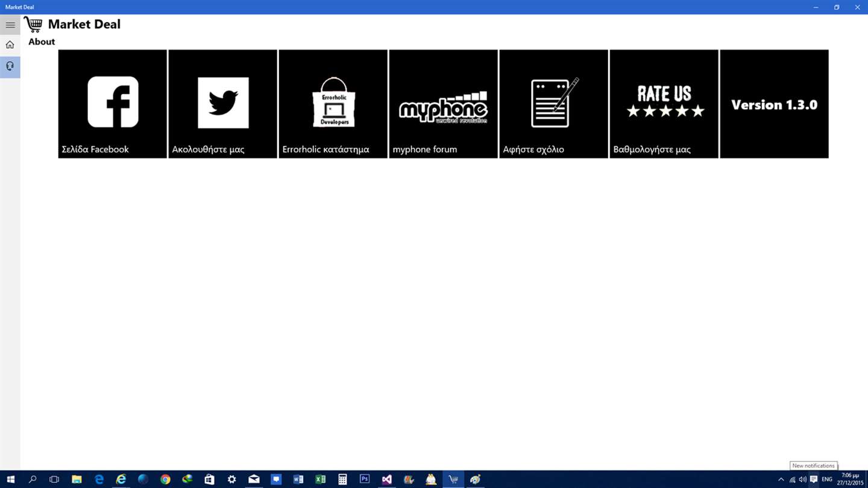Click the Αφήστε σχόλιο comment tile
Image resolution: width=868 pixels, height=488 pixels.
pyautogui.click(x=554, y=104)
